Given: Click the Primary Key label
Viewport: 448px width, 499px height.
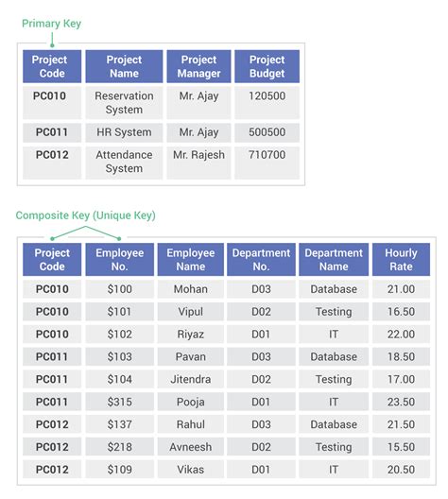Looking at the screenshot, I should point(51,24).
